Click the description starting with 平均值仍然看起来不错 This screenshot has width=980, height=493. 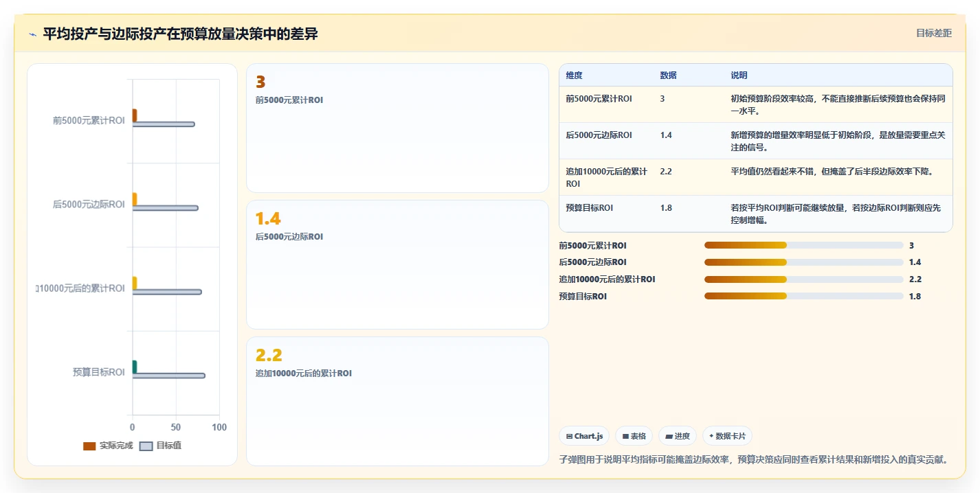(x=832, y=172)
